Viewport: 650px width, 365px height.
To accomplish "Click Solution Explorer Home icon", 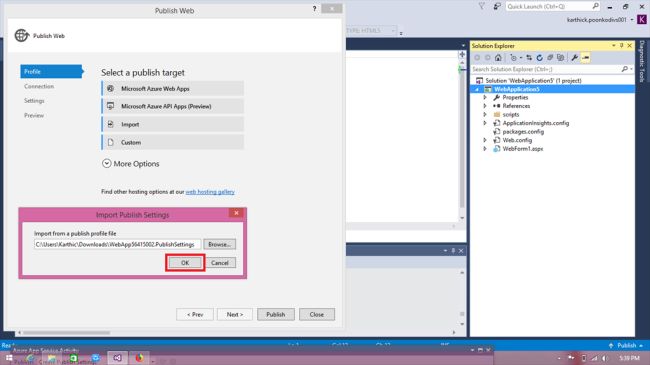I will coord(498,58).
